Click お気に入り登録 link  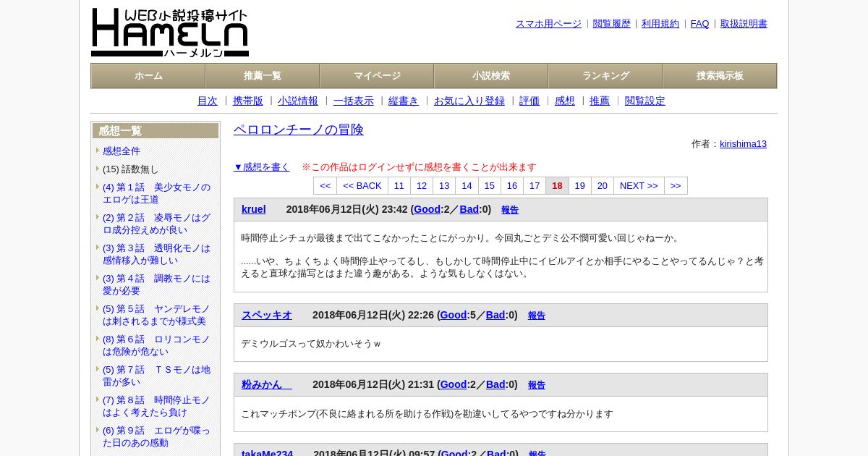(x=469, y=101)
